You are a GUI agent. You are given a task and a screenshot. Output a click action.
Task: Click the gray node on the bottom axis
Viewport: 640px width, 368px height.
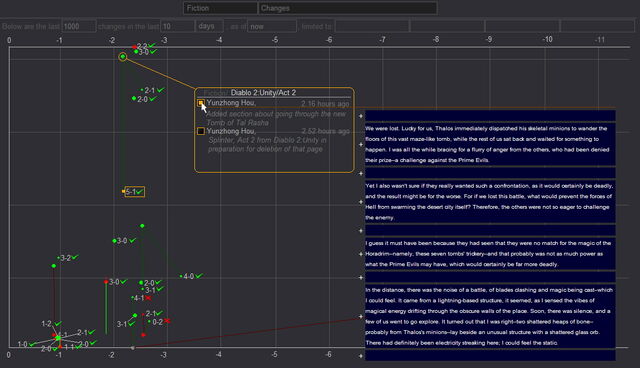[133, 348]
